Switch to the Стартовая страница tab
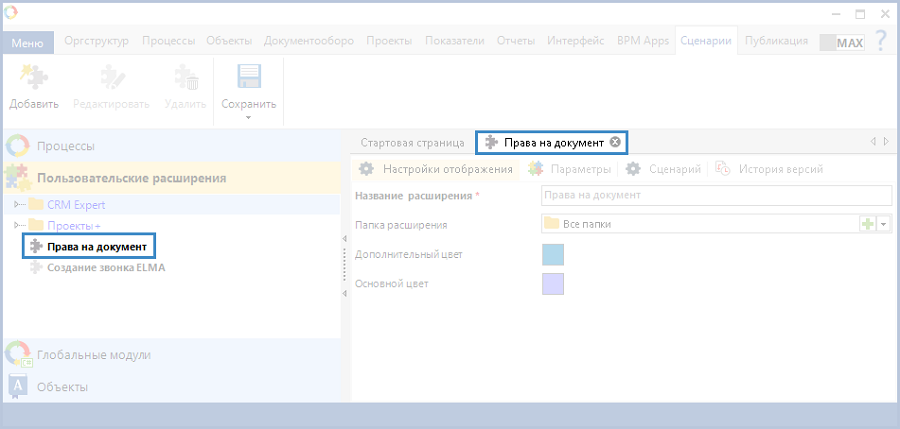 pos(412,143)
